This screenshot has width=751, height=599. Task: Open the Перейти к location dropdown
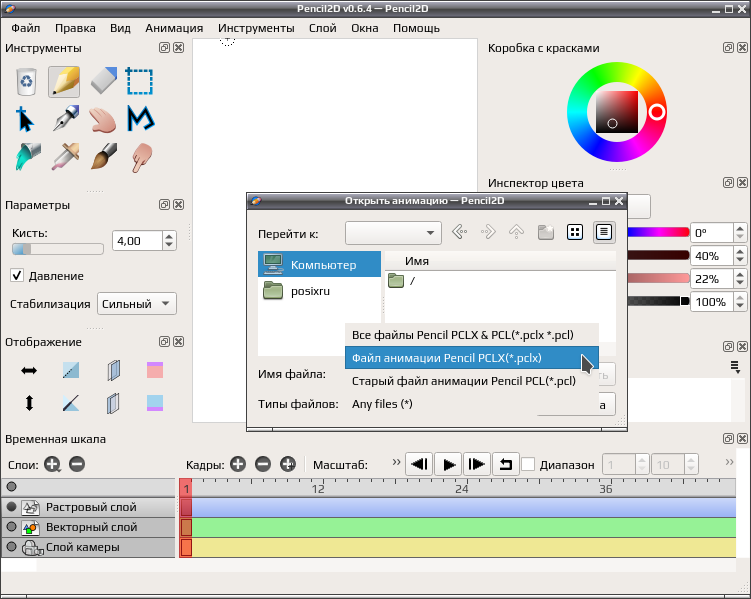393,233
